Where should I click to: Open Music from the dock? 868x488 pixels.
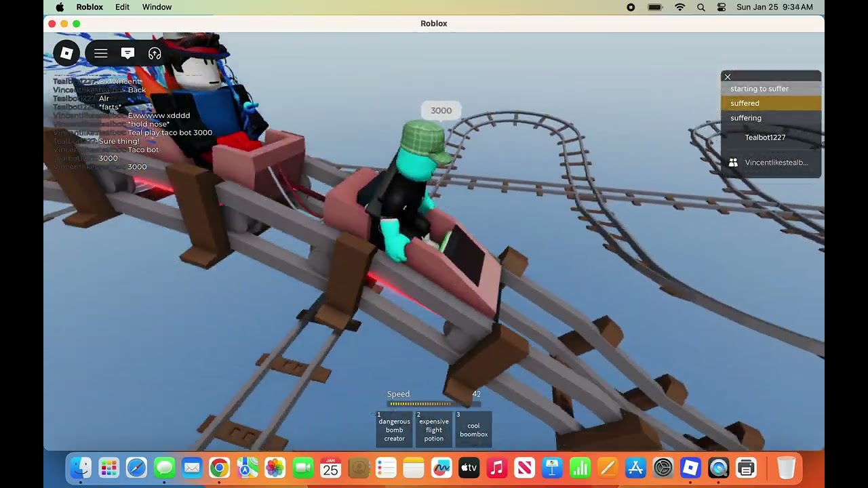coord(496,468)
